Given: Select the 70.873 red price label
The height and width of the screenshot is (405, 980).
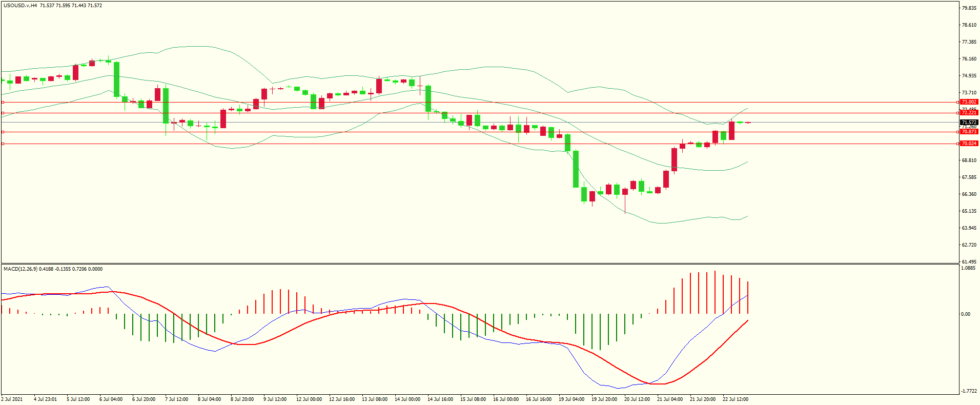Looking at the screenshot, I should (969, 132).
